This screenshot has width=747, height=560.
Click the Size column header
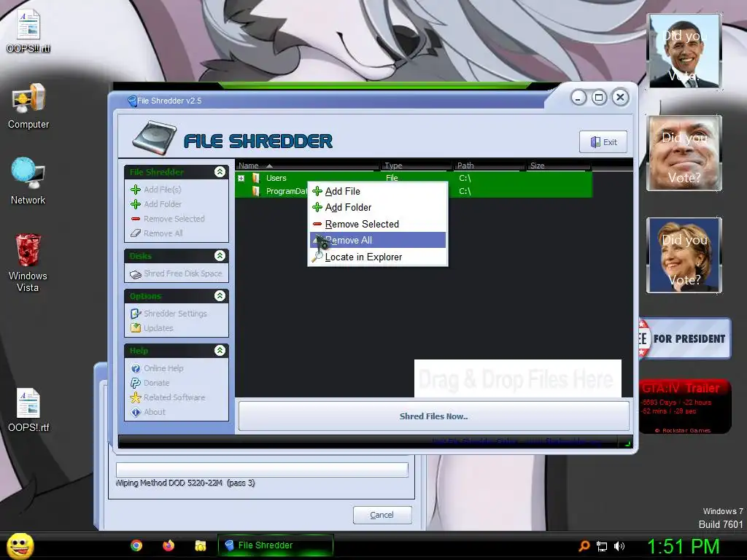coord(558,166)
